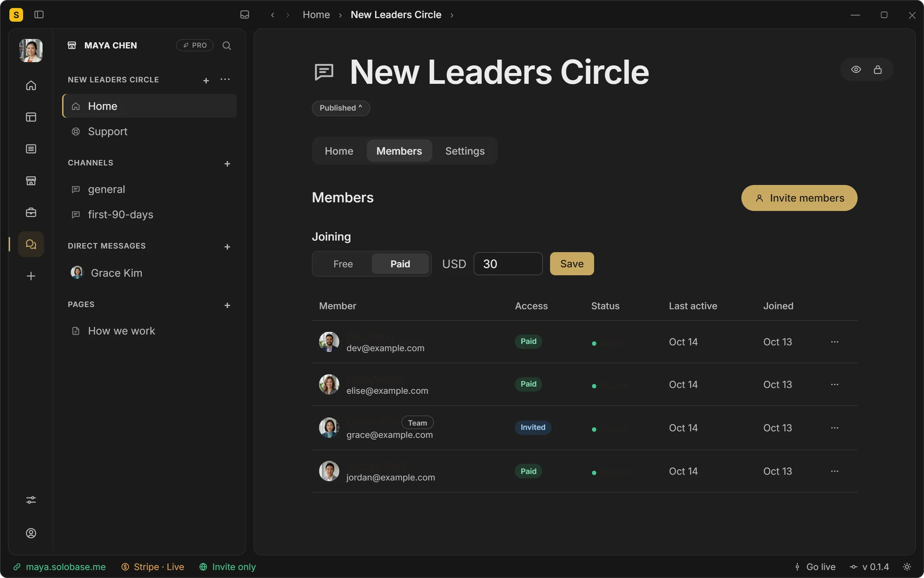
Task: Click the search magnifier icon
Action: point(227,46)
